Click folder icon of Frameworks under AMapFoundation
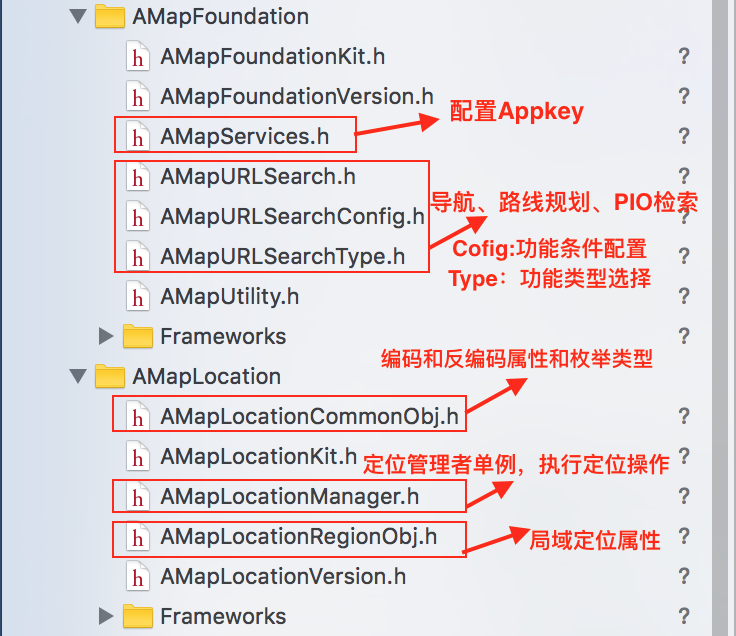The height and width of the screenshot is (636, 736). (138, 336)
